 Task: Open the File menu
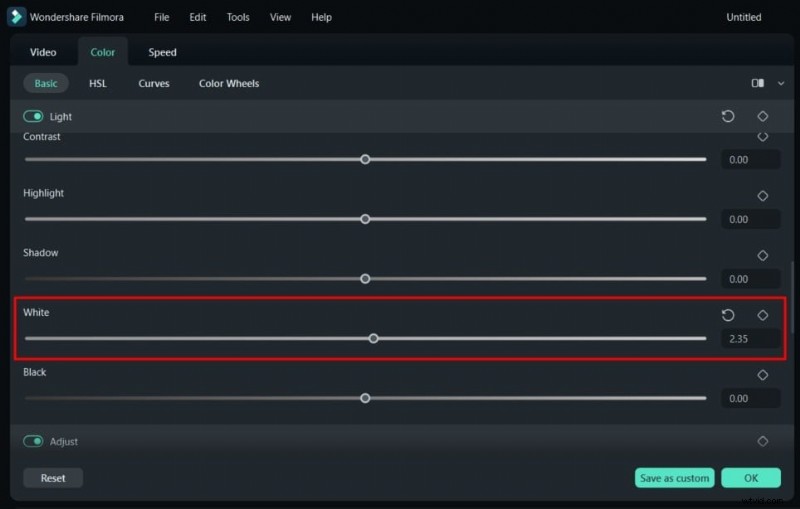(x=162, y=17)
